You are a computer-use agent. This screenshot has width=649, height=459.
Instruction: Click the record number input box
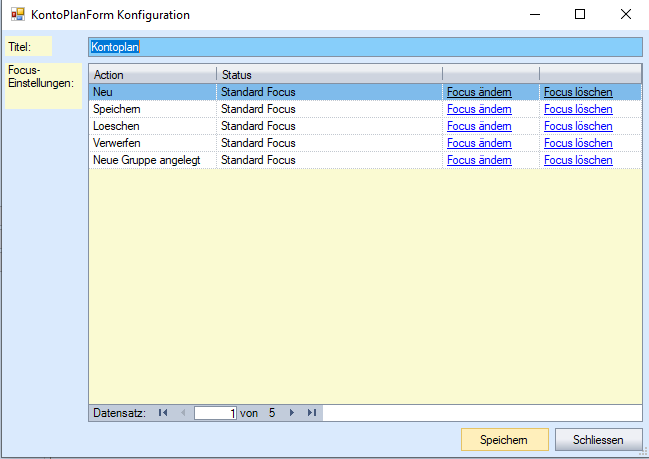215,412
